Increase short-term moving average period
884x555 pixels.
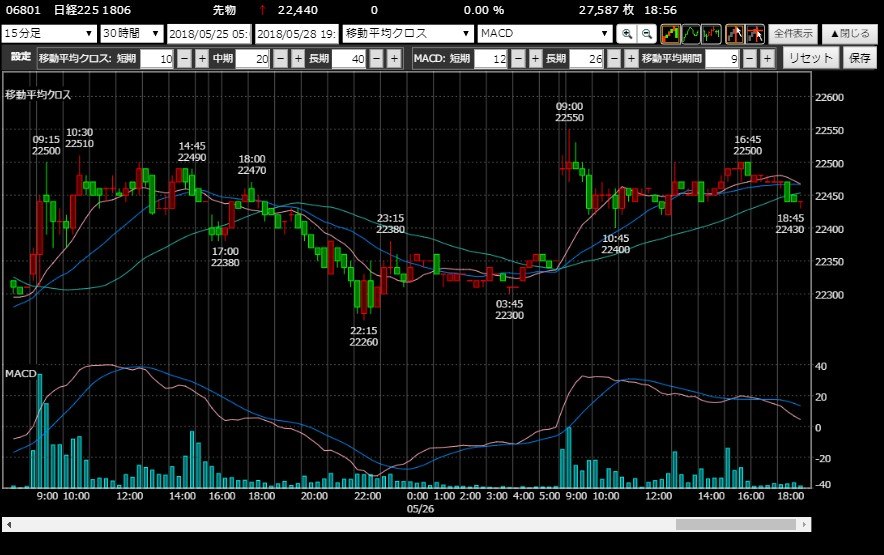(x=202, y=59)
